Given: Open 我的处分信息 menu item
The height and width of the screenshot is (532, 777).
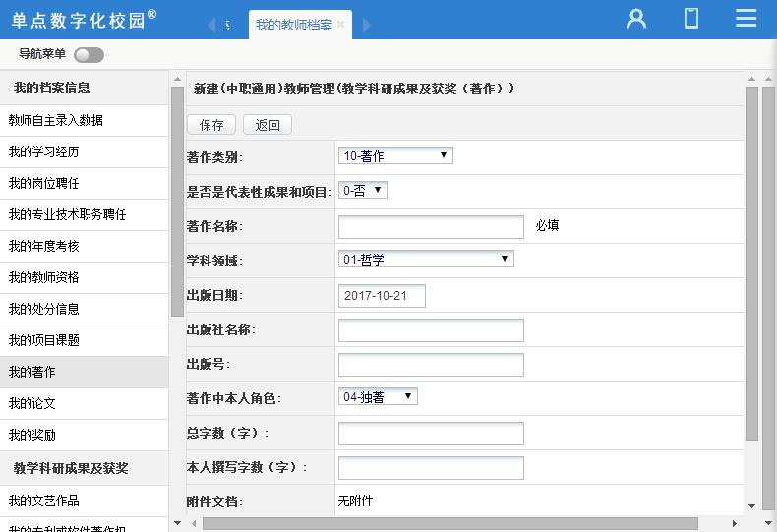Looking at the screenshot, I should 85,309.
